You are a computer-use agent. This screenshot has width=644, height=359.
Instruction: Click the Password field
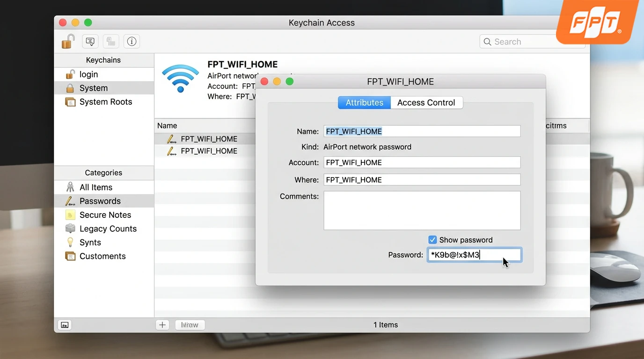tap(474, 255)
